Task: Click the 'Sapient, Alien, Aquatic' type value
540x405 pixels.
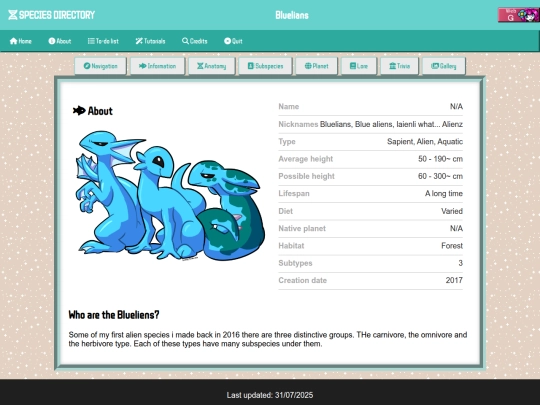Action: click(x=425, y=141)
